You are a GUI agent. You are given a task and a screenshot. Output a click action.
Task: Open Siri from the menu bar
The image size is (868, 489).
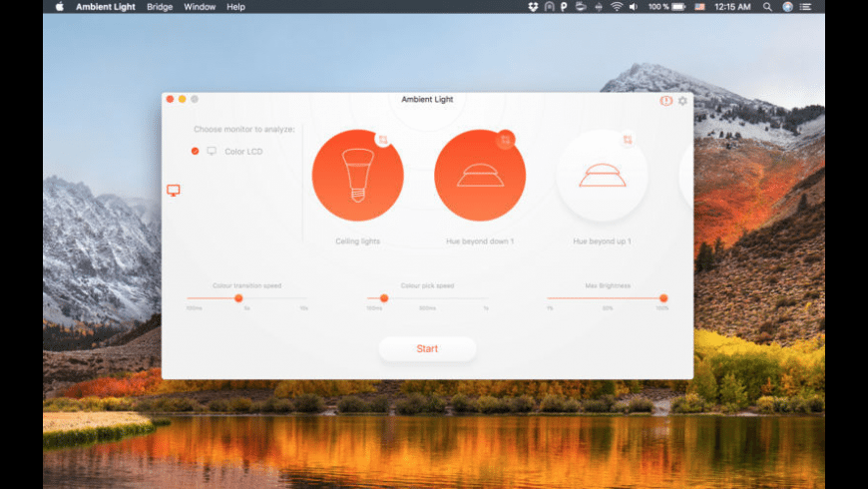[787, 7]
